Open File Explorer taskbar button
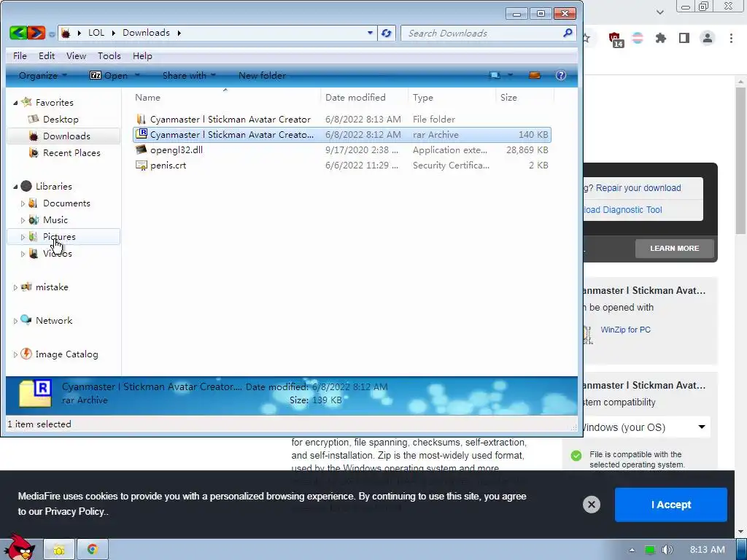This screenshot has width=747, height=560. click(x=59, y=550)
